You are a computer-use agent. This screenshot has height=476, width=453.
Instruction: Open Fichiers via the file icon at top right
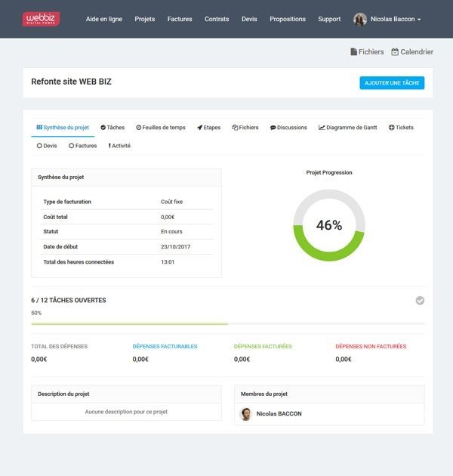click(353, 52)
